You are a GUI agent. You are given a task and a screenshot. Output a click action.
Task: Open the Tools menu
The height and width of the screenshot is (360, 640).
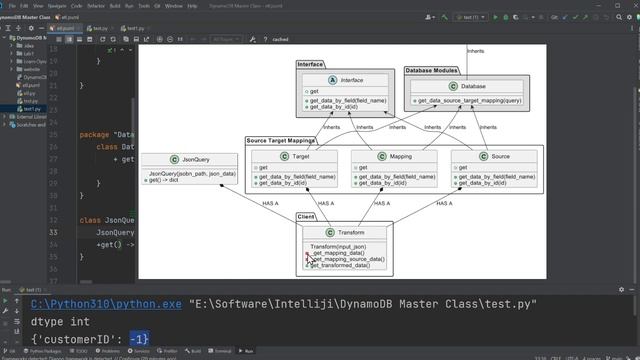[x=144, y=6]
